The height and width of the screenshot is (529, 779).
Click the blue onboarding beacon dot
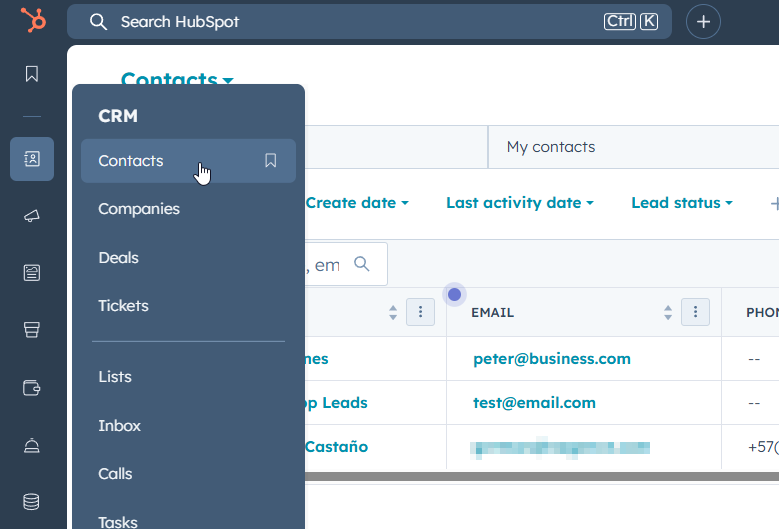[x=454, y=295]
